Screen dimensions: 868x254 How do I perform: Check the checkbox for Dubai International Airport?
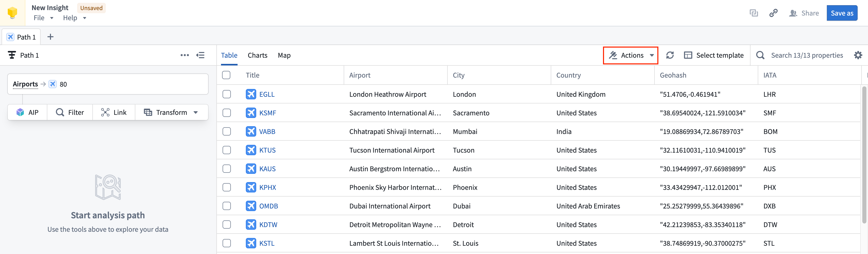[x=226, y=206]
